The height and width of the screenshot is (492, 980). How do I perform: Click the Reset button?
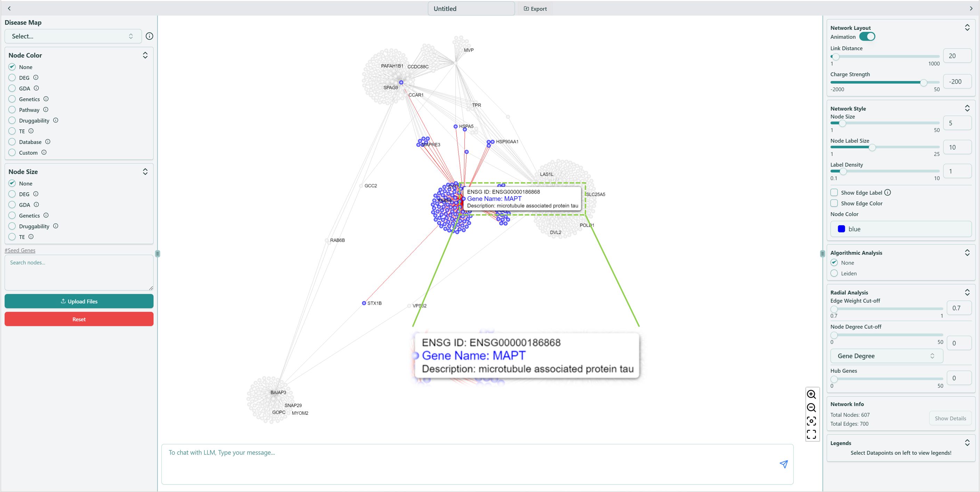coord(79,319)
